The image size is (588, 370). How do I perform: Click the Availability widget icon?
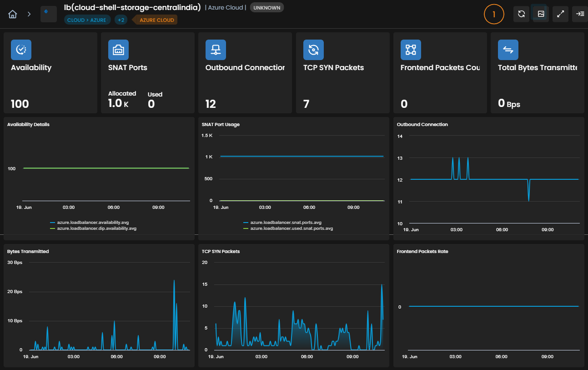pos(21,50)
